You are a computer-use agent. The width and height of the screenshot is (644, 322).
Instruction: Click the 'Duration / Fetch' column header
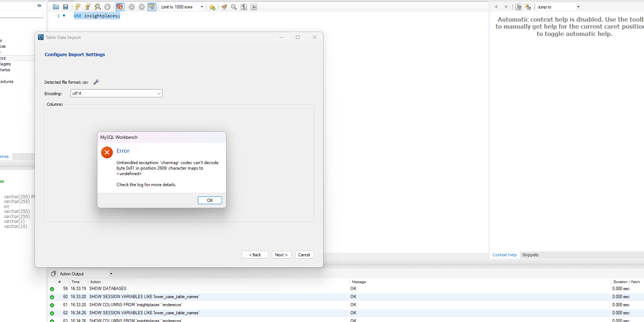pyautogui.click(x=627, y=282)
